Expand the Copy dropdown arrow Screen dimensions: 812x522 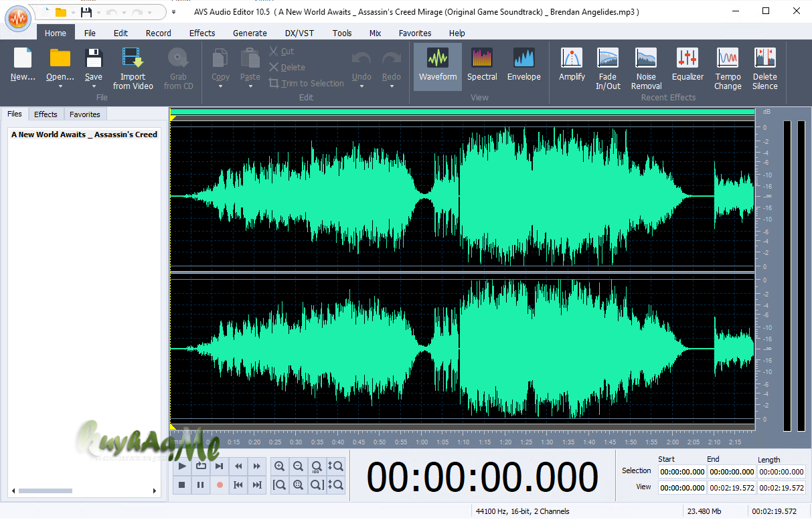[221, 86]
